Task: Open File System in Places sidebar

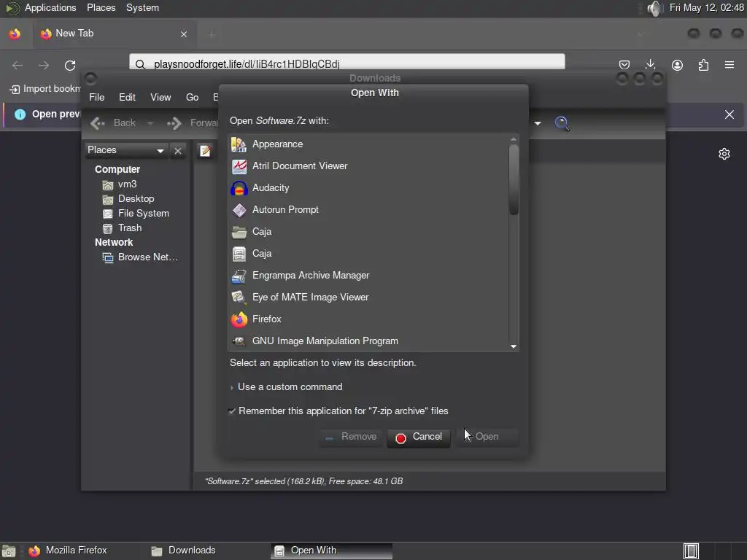Action: tap(136, 214)
